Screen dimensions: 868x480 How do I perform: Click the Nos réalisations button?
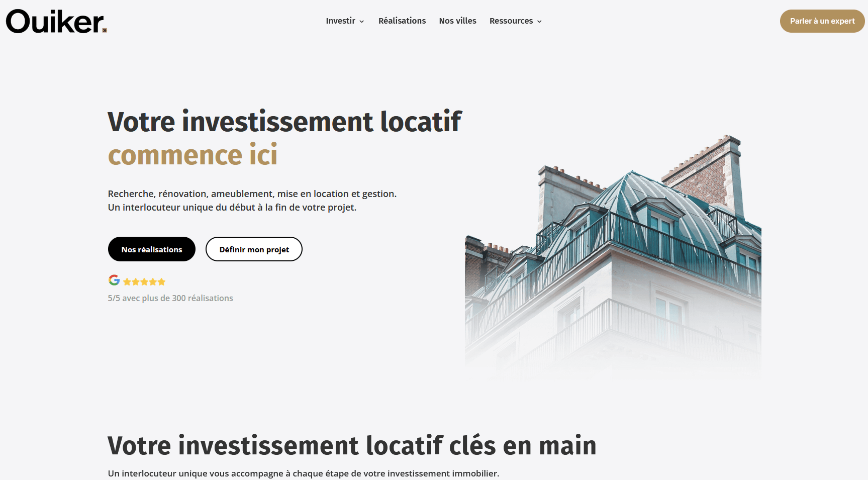(152, 249)
